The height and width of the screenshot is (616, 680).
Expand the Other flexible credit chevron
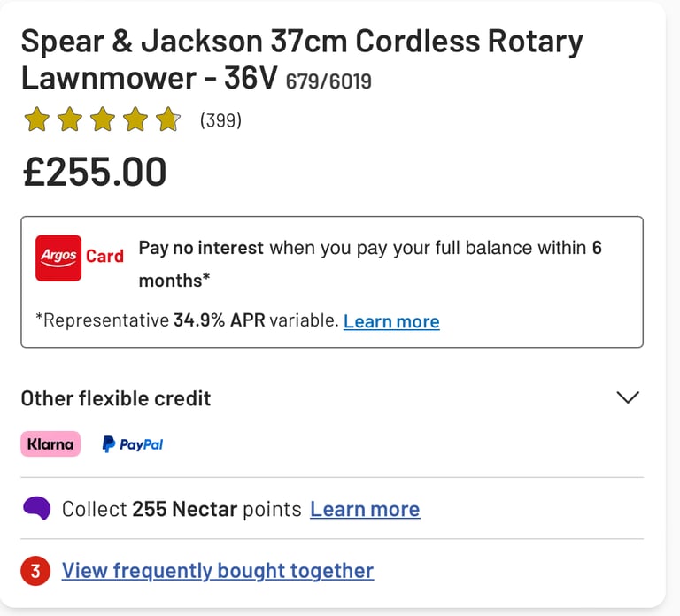pos(628,397)
